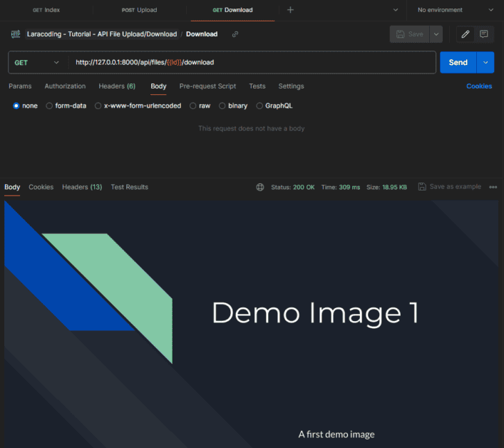Open a new request tab with plus icon

(290, 10)
